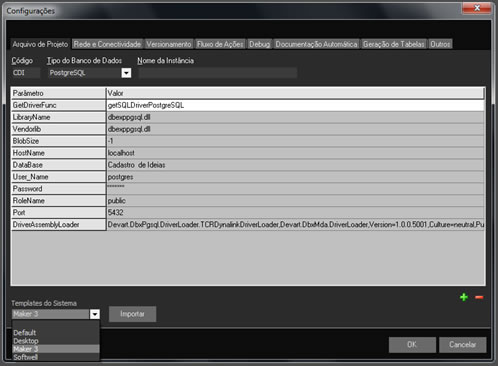Viewport: 498px width, 366px height.
Task: Switch to the Geração de Tabelas tab
Action: pos(394,44)
